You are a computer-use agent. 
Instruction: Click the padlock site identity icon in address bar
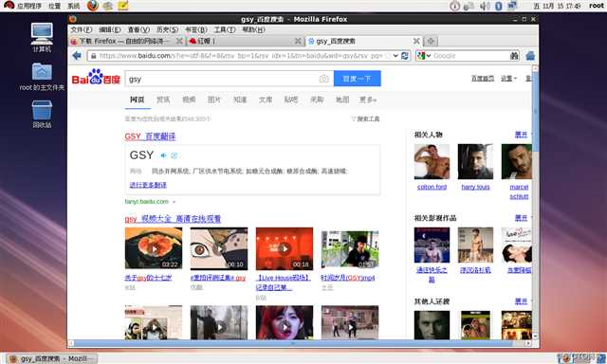(93, 56)
